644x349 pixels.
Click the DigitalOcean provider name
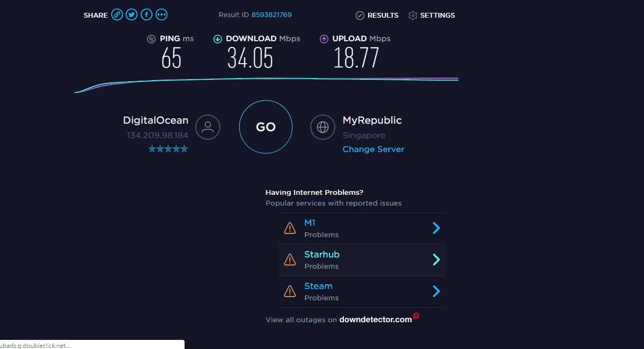click(156, 120)
